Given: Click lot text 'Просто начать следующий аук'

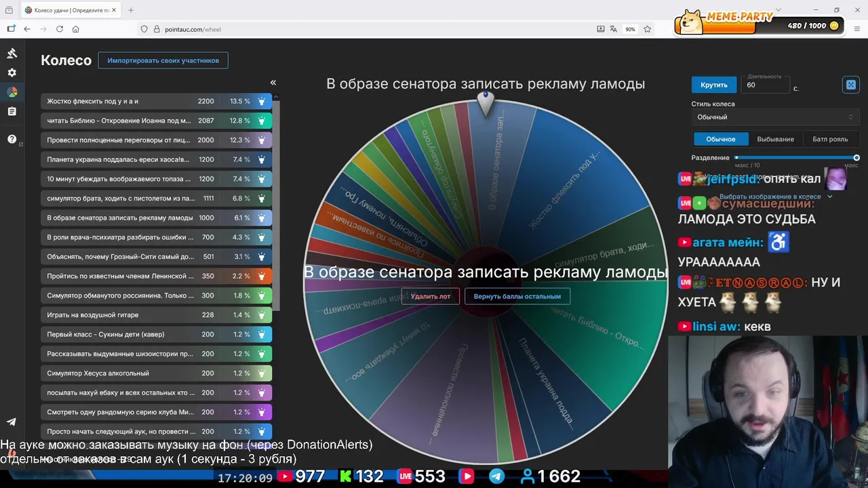Looking at the screenshot, I should tap(121, 431).
